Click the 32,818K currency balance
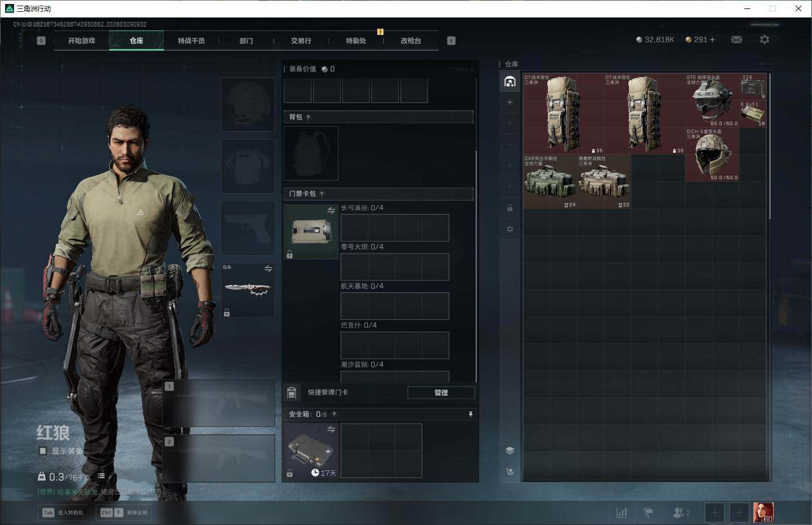Image resolution: width=812 pixels, height=525 pixels. click(x=655, y=39)
